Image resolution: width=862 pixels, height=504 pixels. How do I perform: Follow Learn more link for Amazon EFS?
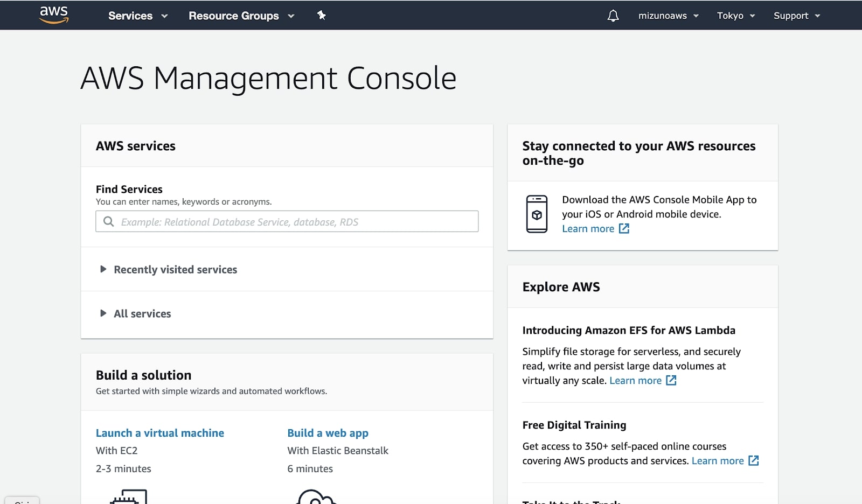(x=635, y=380)
